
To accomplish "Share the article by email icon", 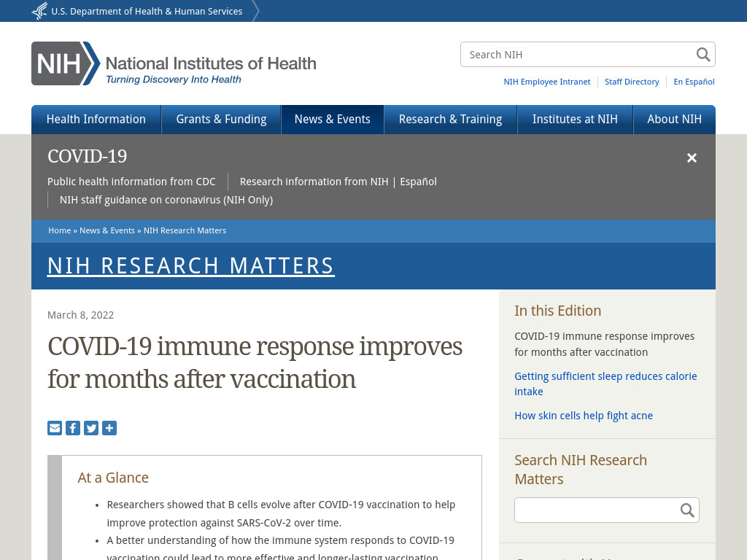I will [55, 428].
